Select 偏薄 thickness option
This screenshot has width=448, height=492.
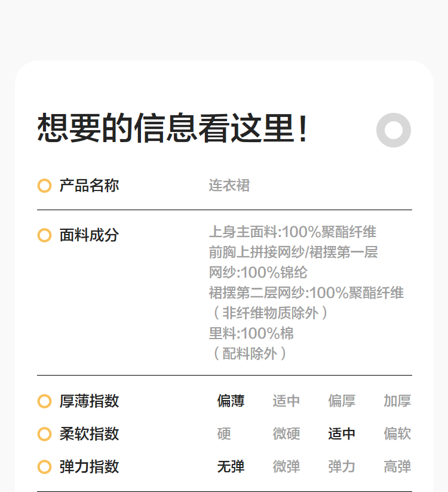point(231,401)
